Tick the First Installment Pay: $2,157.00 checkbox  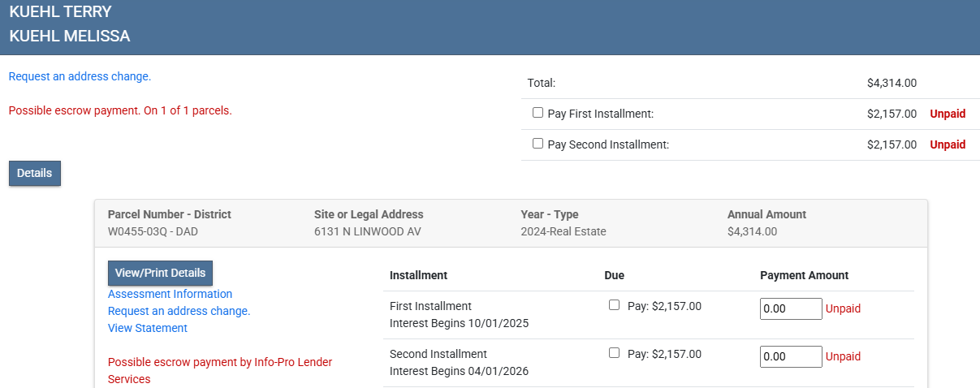pyautogui.click(x=614, y=305)
